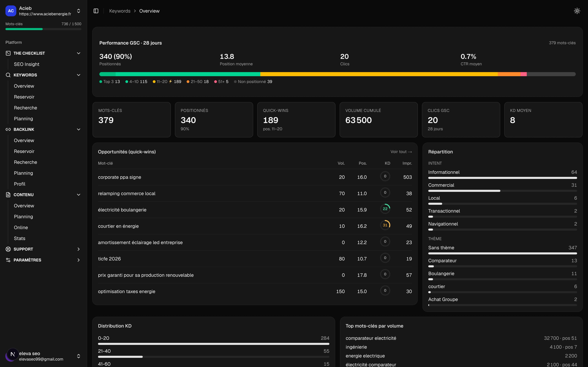Click the PARAMÈTRES sliders icon
588x367 pixels.
click(x=8, y=260)
